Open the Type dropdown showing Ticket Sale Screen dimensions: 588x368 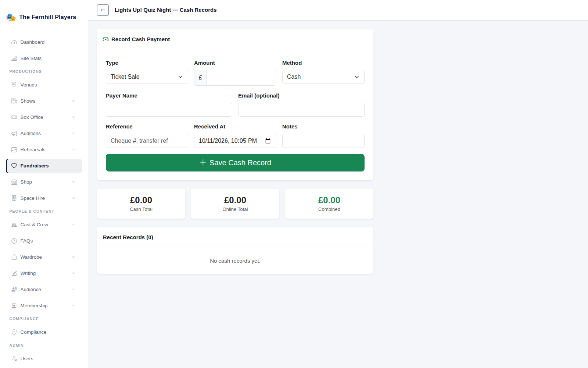pyautogui.click(x=147, y=77)
